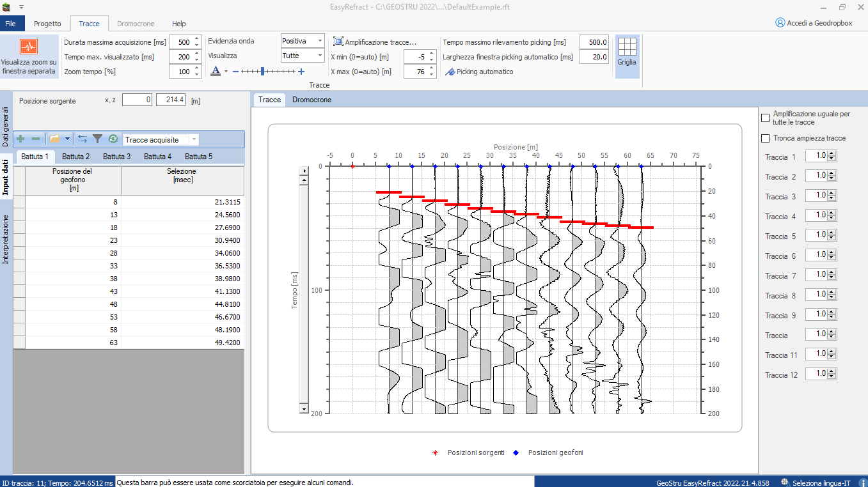Click the chart time scrollbar down arrow
Viewport: 868px width, 487px height.
pos(304,408)
